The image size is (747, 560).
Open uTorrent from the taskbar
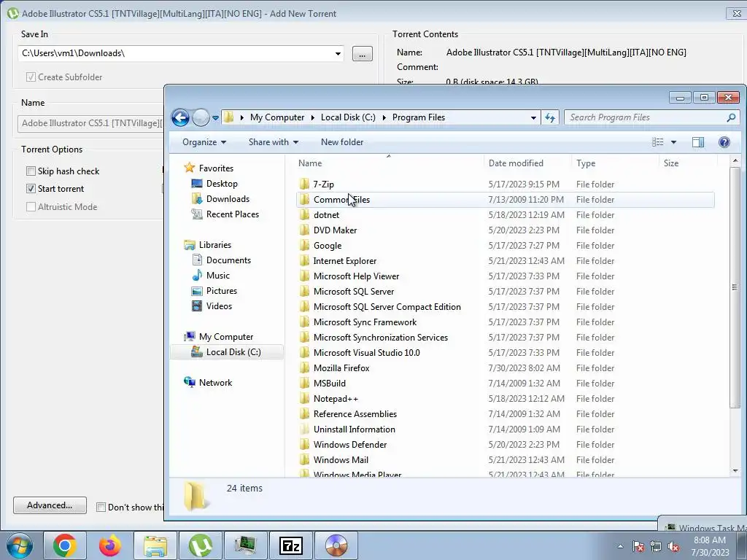pos(201,545)
